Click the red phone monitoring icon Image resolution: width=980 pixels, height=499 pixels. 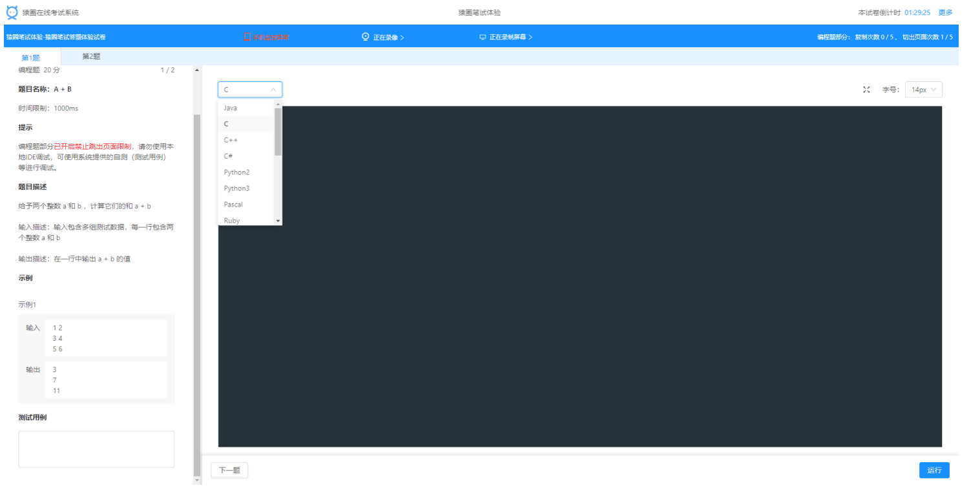point(247,37)
